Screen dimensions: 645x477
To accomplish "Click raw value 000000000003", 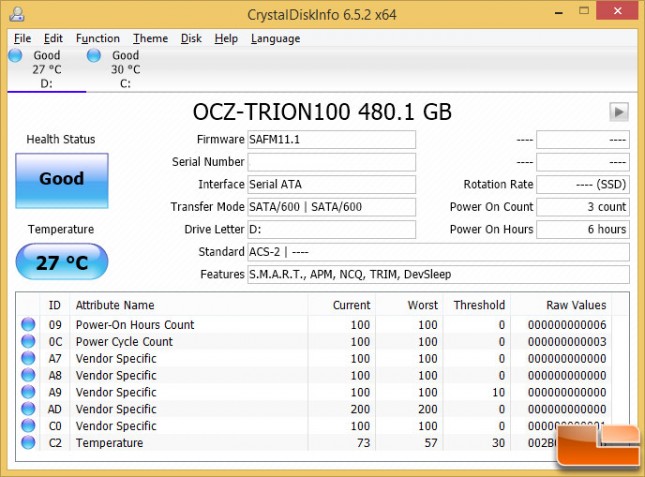I will (x=567, y=342).
